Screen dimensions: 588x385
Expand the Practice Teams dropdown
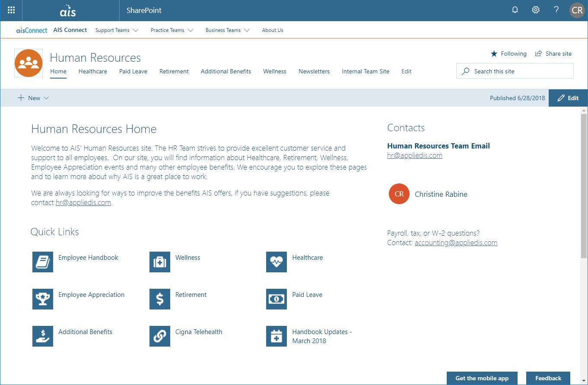[172, 30]
